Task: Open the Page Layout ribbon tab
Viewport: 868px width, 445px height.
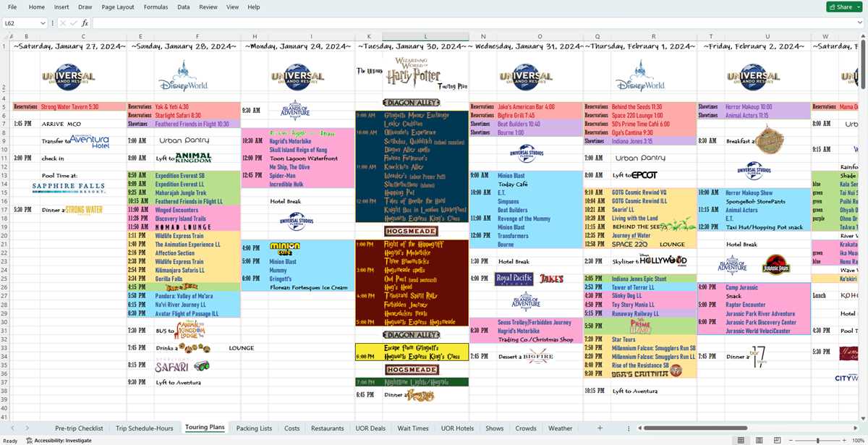Action: [118, 7]
